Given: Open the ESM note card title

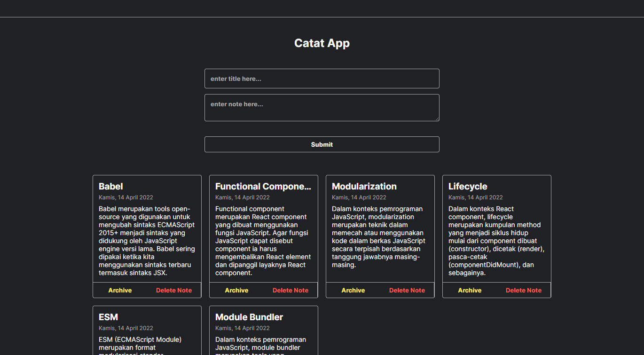Looking at the screenshot, I should [108, 317].
